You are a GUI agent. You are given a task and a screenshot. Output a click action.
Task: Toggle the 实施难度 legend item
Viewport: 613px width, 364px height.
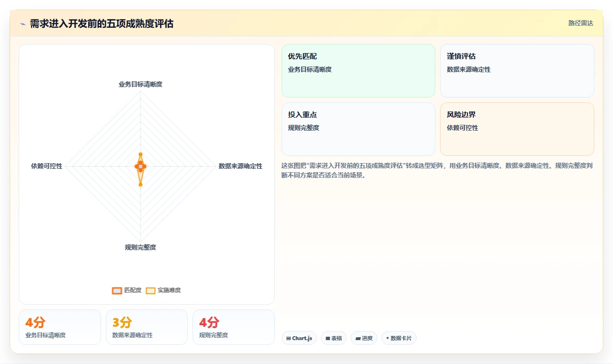[163, 290]
